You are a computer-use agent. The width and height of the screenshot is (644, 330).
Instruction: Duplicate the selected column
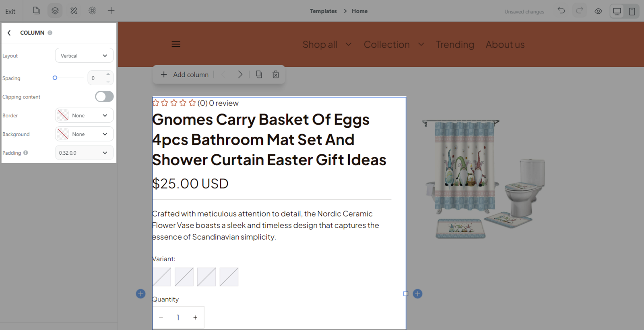pos(259,74)
